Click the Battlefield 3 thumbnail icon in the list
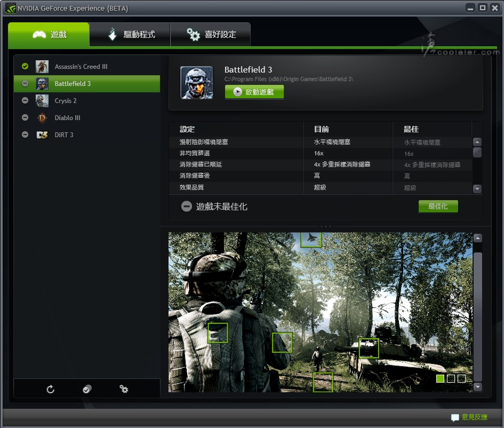The height and width of the screenshot is (428, 504). click(42, 84)
